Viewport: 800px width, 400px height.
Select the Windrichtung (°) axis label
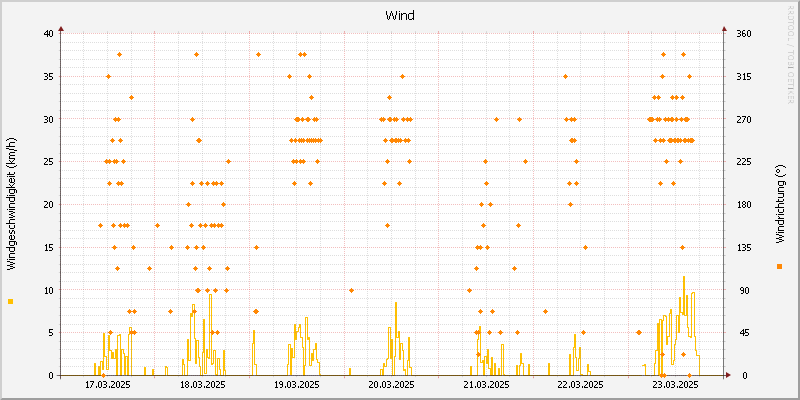(780, 204)
